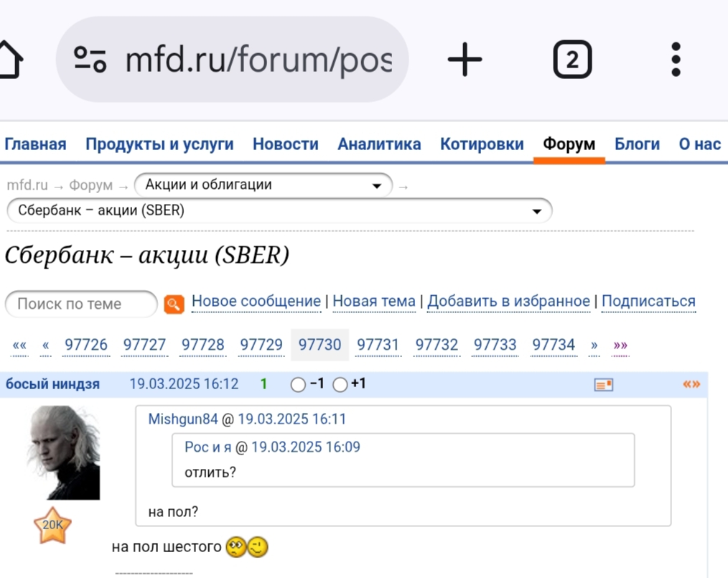Image resolution: width=728 pixels, height=578 pixels.
Task: Go to next page » link
Action: (594, 345)
